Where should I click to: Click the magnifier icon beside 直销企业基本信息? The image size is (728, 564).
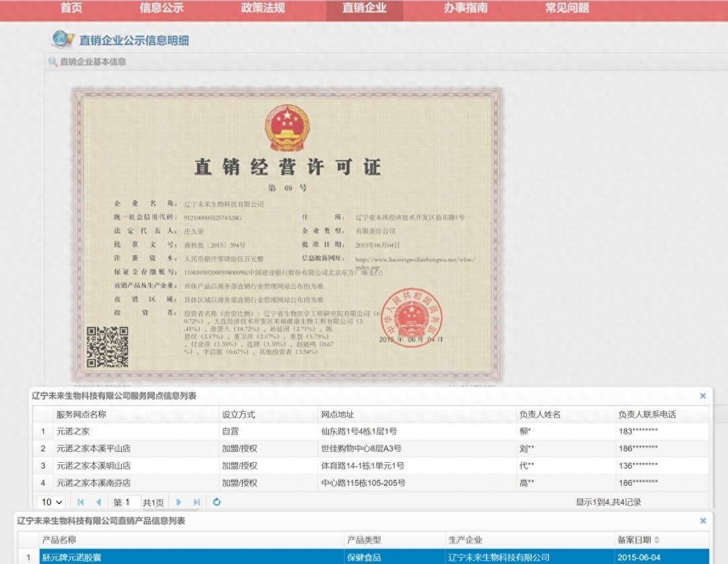tap(51, 60)
